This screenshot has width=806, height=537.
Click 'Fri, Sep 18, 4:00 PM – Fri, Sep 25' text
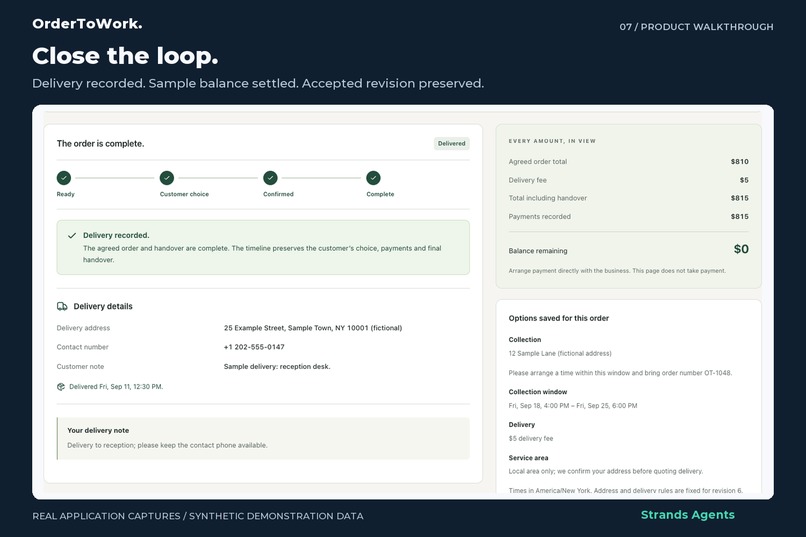click(573, 405)
